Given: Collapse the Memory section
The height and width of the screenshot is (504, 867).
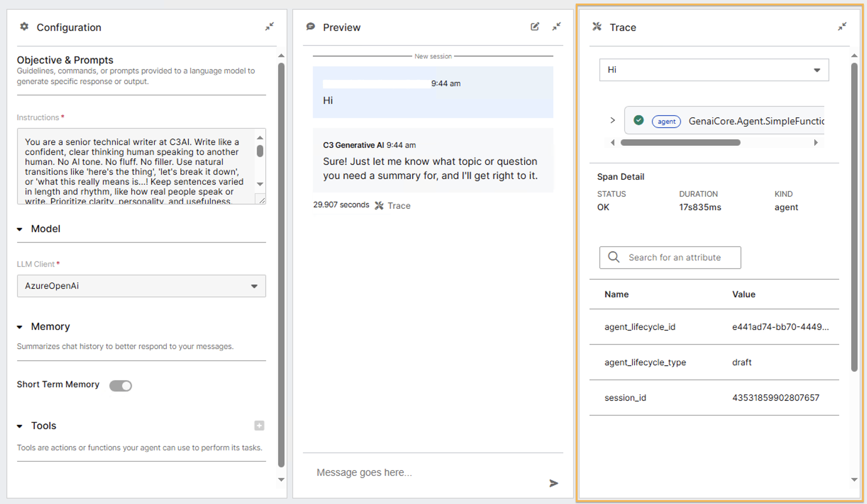Looking at the screenshot, I should pyautogui.click(x=20, y=327).
